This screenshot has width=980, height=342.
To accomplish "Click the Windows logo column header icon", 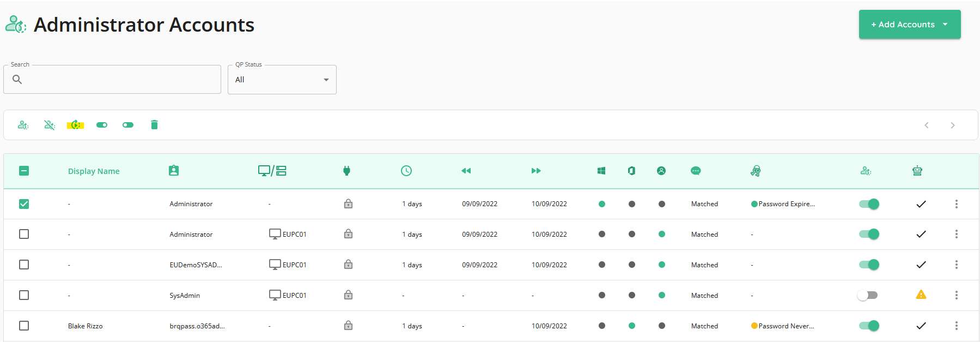I will click(601, 171).
